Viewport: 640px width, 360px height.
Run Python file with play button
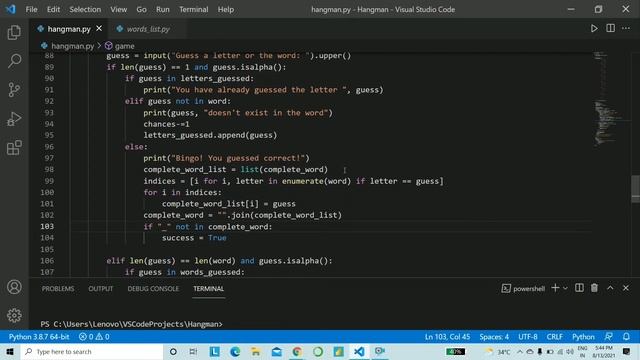(x=594, y=29)
